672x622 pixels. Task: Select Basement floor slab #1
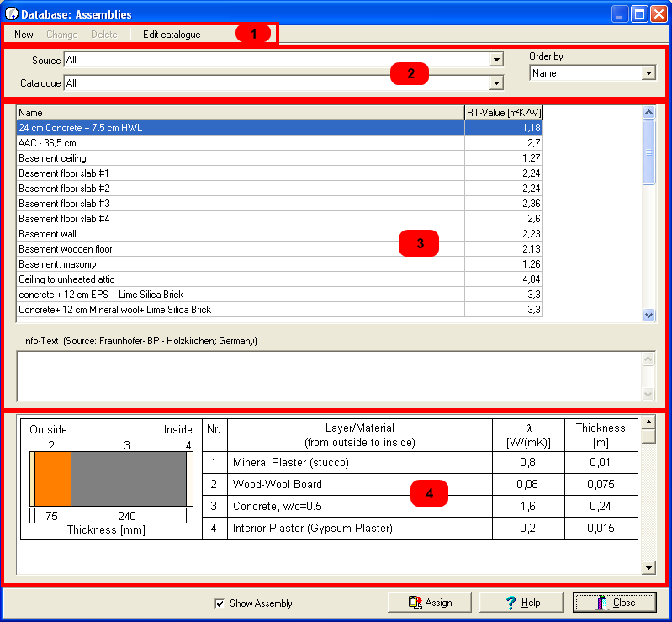pyautogui.click(x=279, y=173)
